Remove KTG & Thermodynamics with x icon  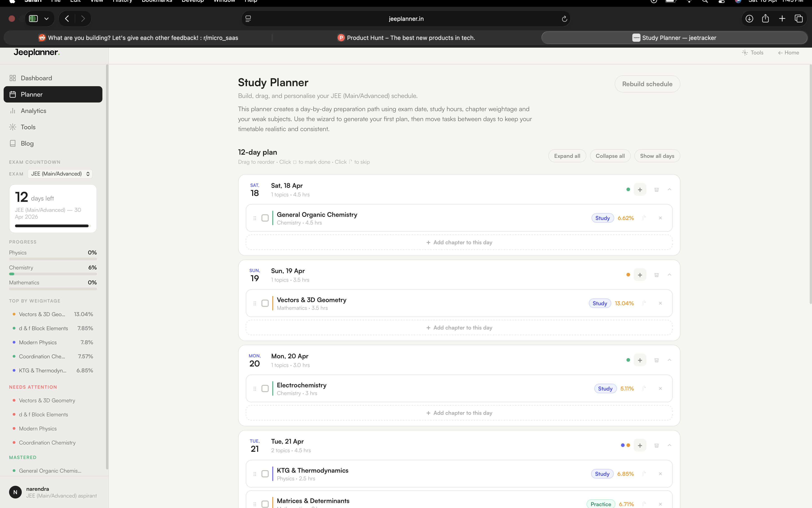pos(660,474)
